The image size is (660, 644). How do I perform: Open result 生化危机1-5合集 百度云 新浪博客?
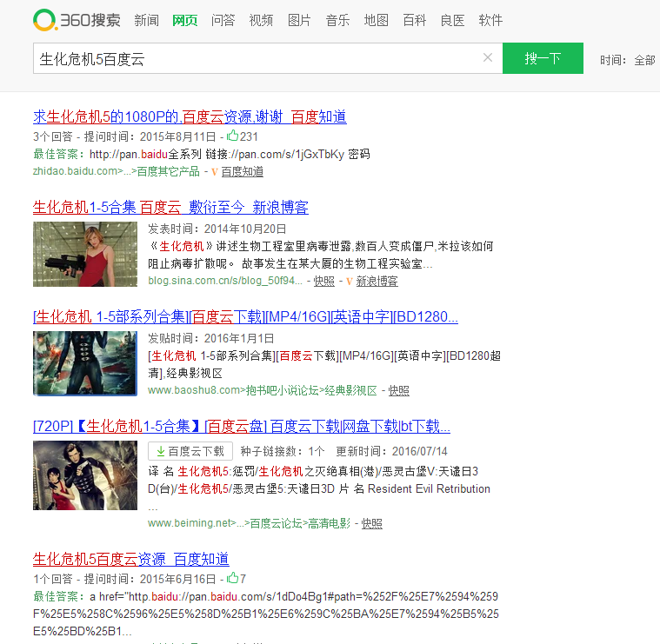[x=170, y=207]
